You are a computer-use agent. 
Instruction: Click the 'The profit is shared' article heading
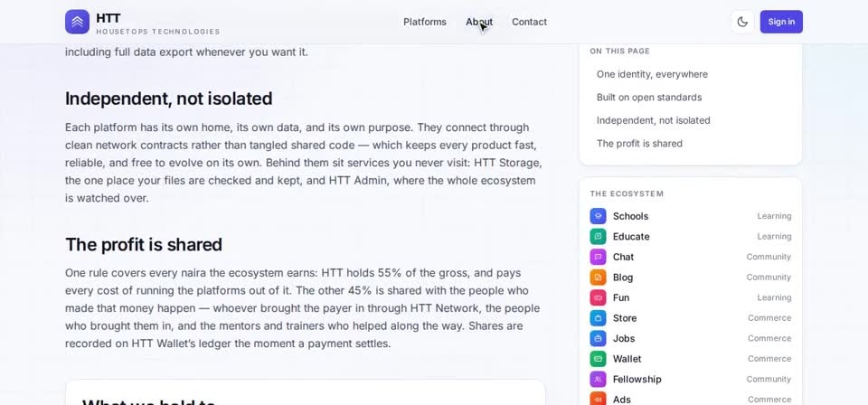144,245
